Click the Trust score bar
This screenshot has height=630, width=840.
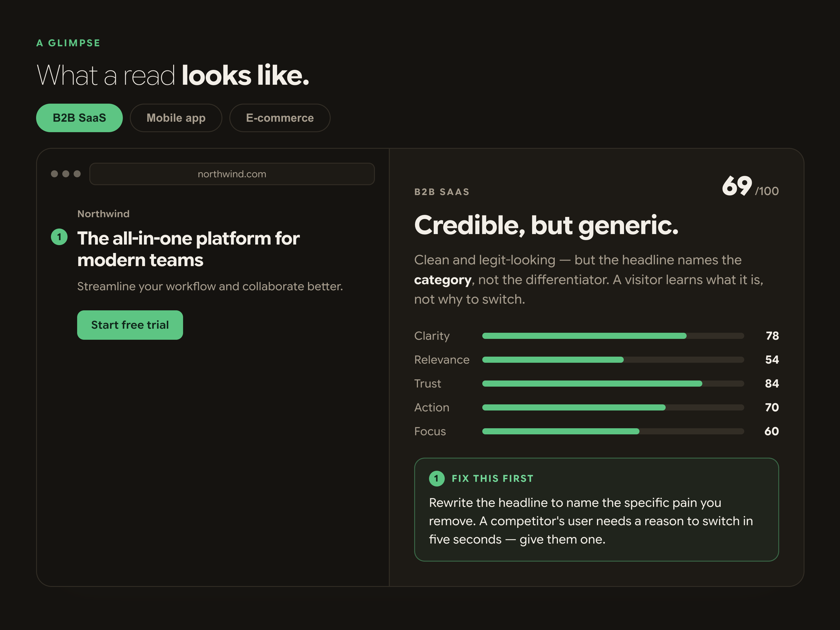click(613, 383)
